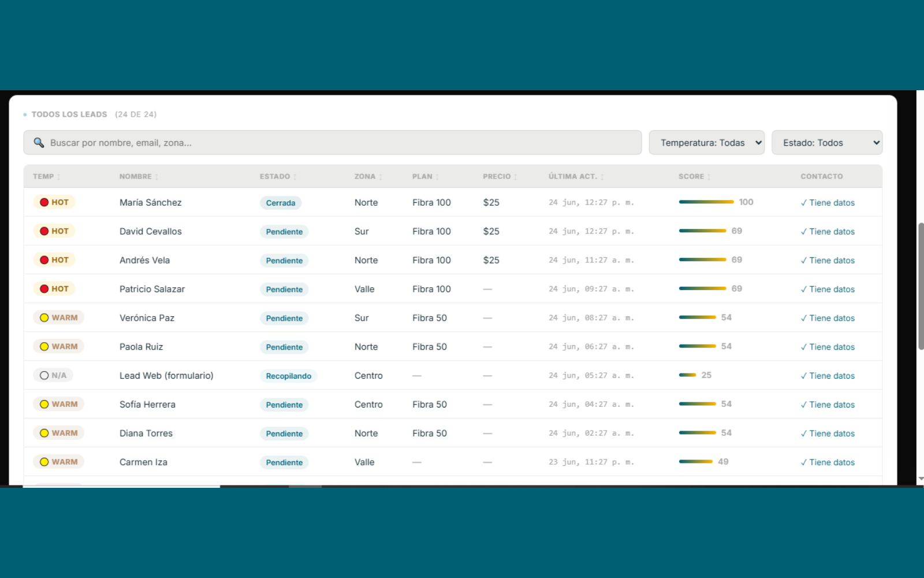
Task: Click the yellow WARM badge for Verónica Paz
Action: click(59, 317)
